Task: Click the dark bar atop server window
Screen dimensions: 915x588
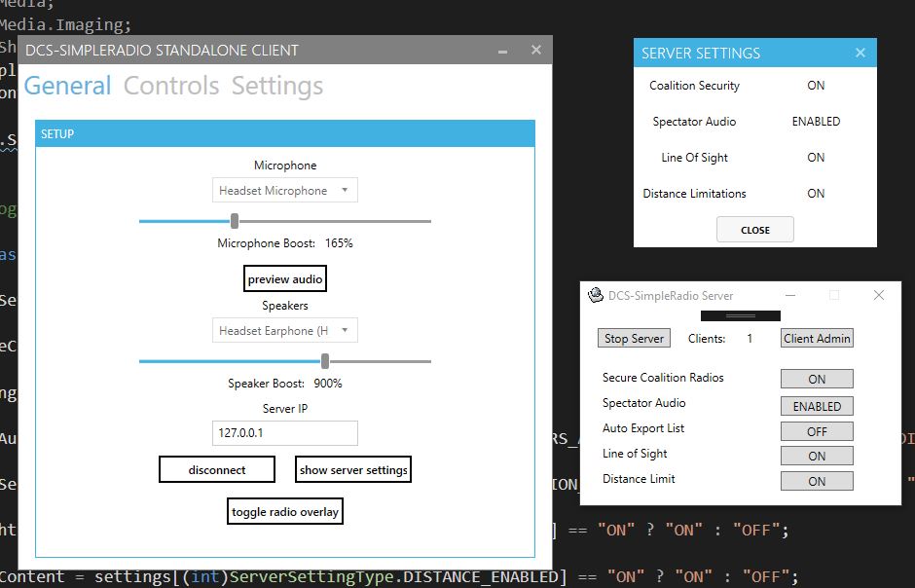Action: 741,315
